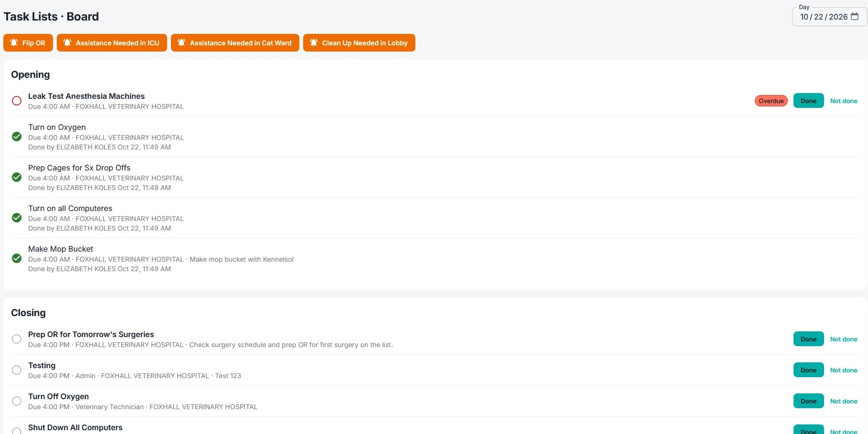Select Turn on all Computeres title
This screenshot has height=434, width=868.
tap(70, 208)
